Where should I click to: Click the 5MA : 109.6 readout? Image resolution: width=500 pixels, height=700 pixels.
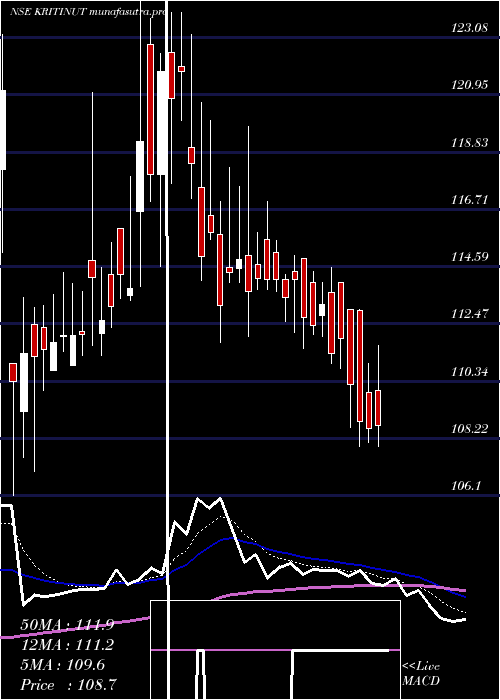[x=63, y=665]
